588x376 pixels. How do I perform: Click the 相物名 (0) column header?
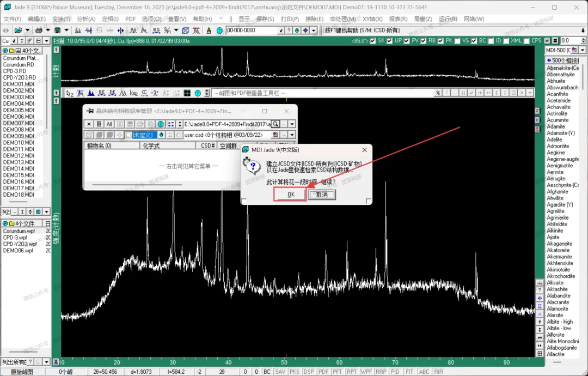pos(112,145)
